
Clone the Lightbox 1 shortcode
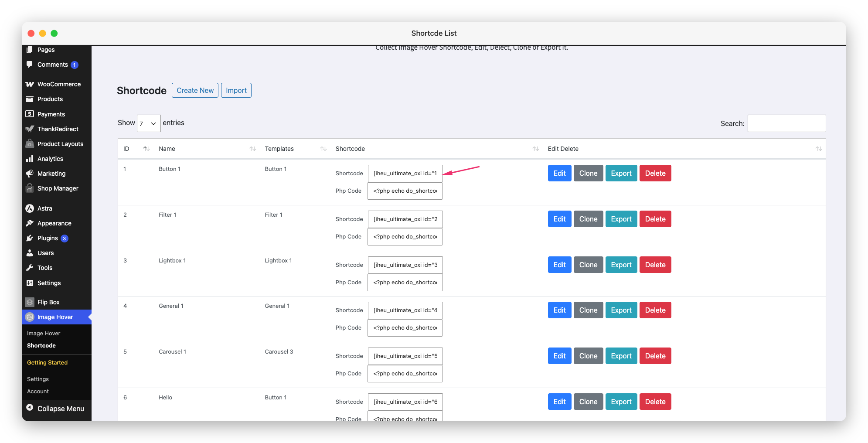tap(589, 265)
